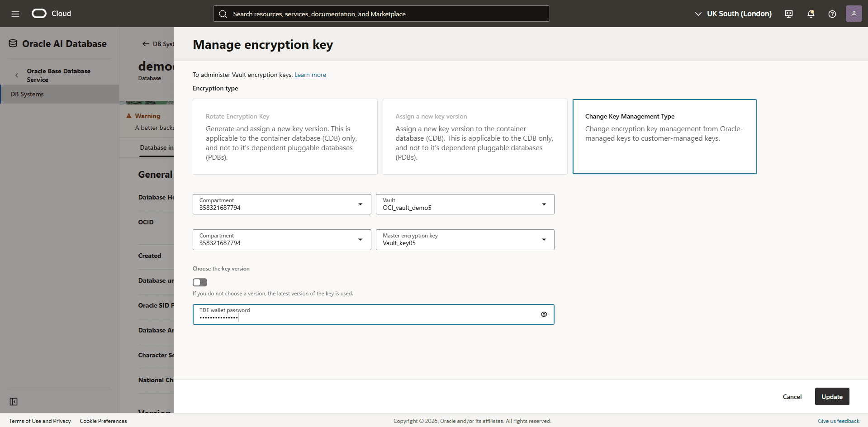Click the chevron beside Oracle Base Database Service

17,75
